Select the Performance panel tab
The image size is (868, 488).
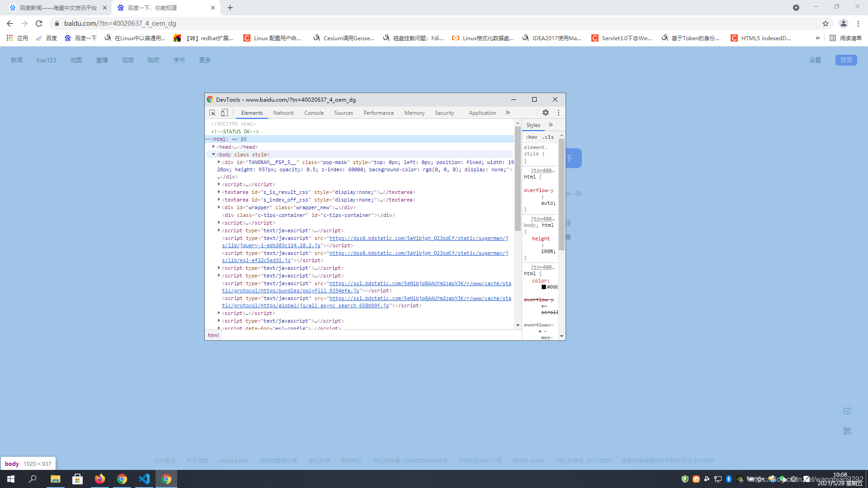point(378,113)
